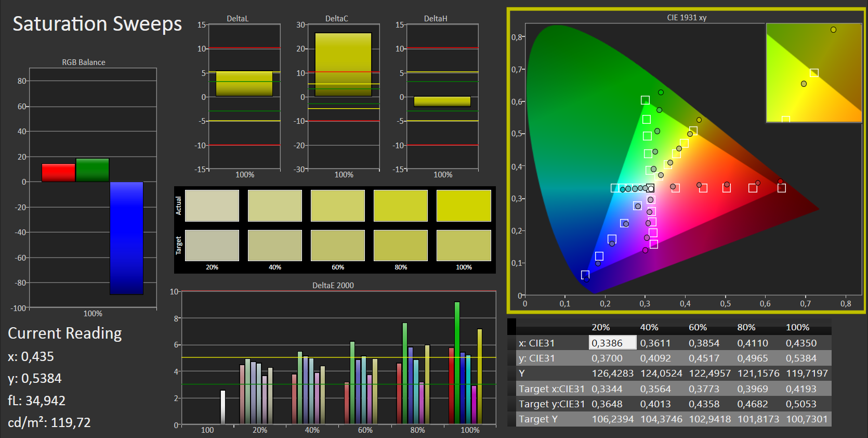Click the 100% column header in table
This screenshot has width=868, height=438.
tap(797, 327)
